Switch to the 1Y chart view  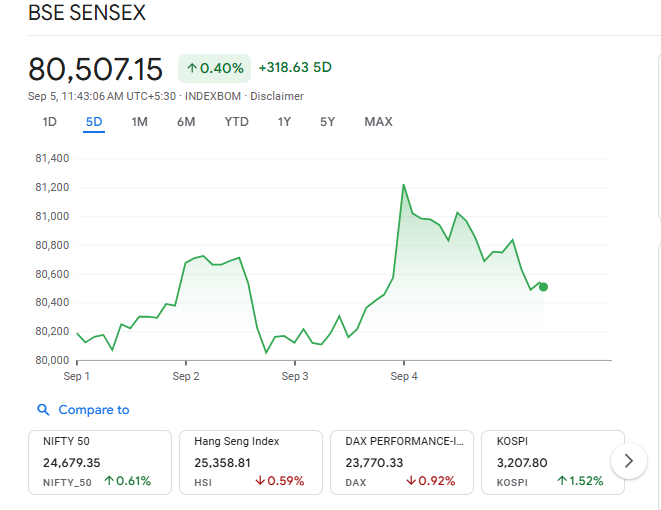pyautogui.click(x=284, y=122)
